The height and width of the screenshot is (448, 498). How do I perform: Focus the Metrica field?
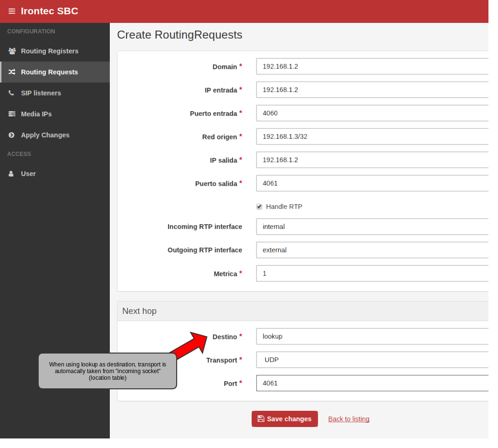pyautogui.click(x=372, y=273)
